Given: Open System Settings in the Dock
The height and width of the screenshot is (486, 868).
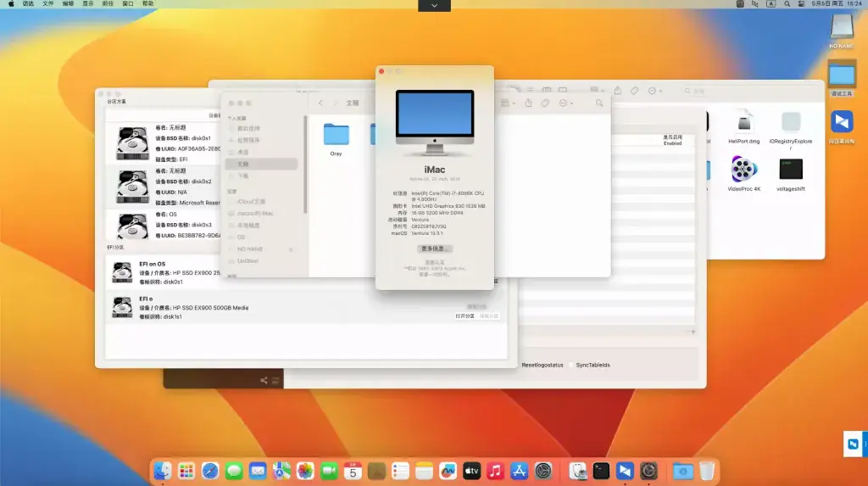Looking at the screenshot, I should tap(543, 471).
